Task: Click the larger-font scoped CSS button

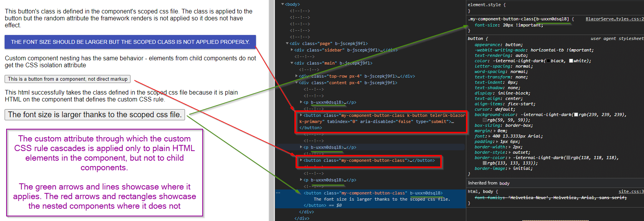Action: coord(95,115)
